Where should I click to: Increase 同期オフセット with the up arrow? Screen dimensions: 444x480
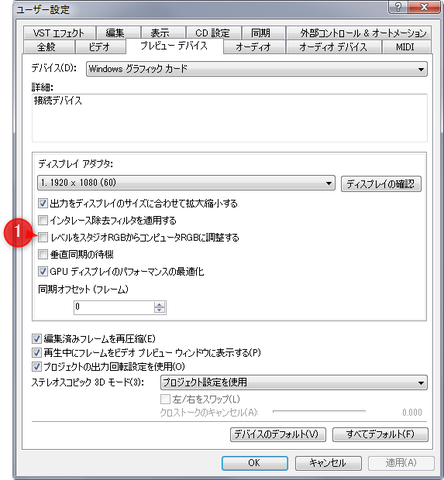point(160,304)
